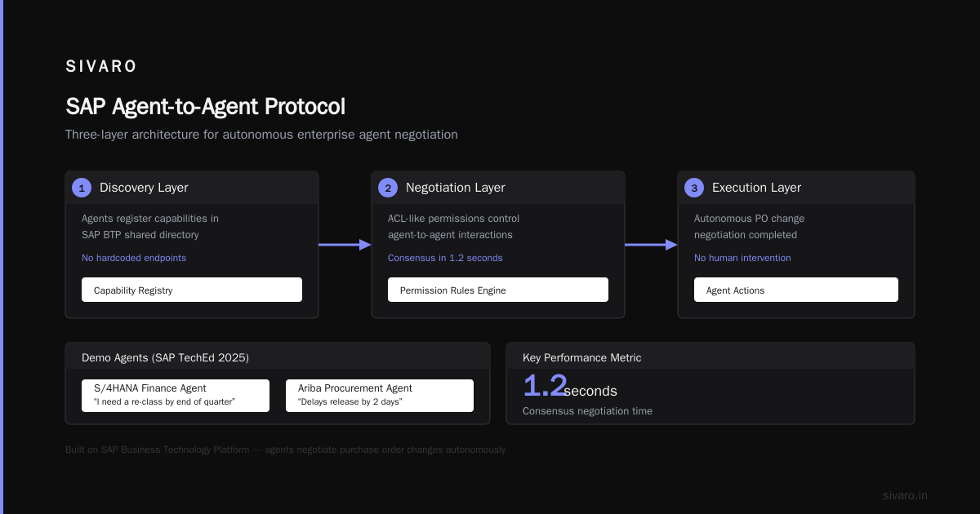Viewport: 980px width, 514px height.
Task: Click the Demo Agents (SAP TechEd 2025) header
Action: (165, 357)
